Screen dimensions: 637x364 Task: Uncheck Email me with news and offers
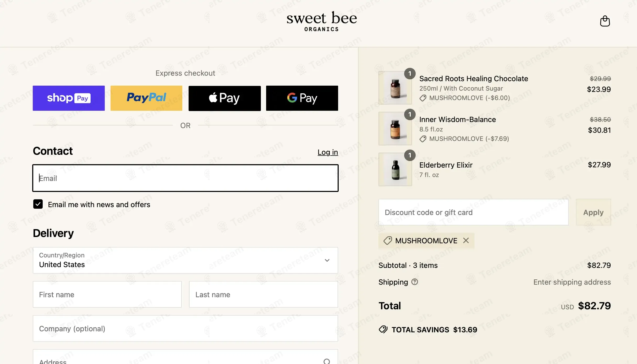(38, 204)
